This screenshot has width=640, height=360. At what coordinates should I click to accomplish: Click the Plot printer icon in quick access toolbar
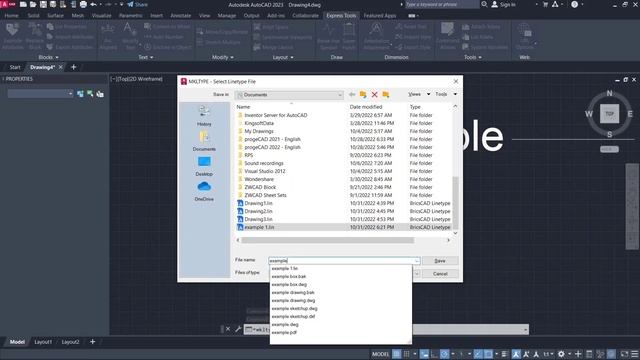(x=83, y=4)
